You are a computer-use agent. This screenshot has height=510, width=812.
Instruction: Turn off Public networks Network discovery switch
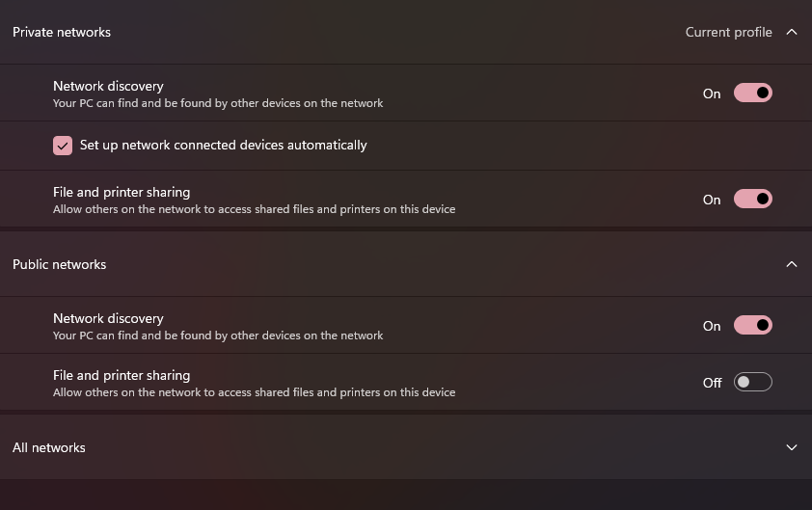click(753, 326)
